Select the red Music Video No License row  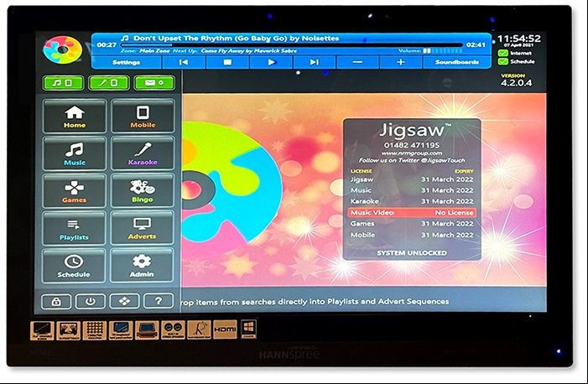[412, 213]
